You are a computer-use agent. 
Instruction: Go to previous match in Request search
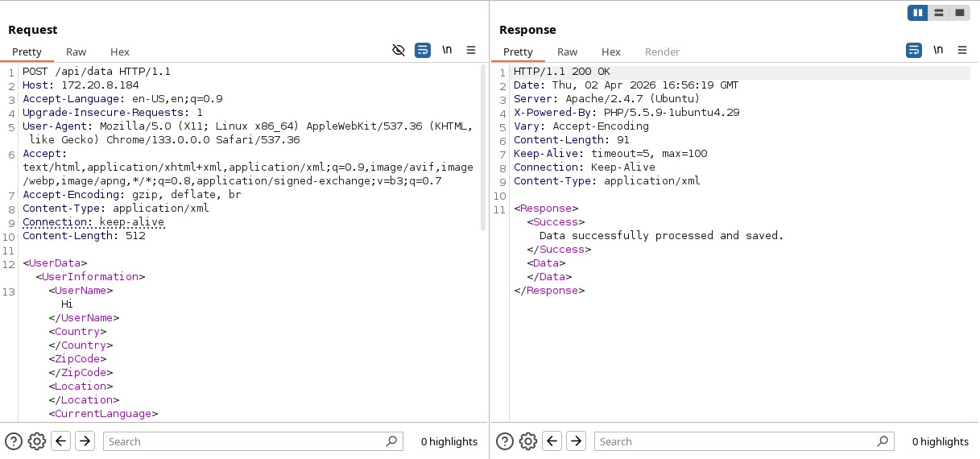pyautogui.click(x=60, y=441)
